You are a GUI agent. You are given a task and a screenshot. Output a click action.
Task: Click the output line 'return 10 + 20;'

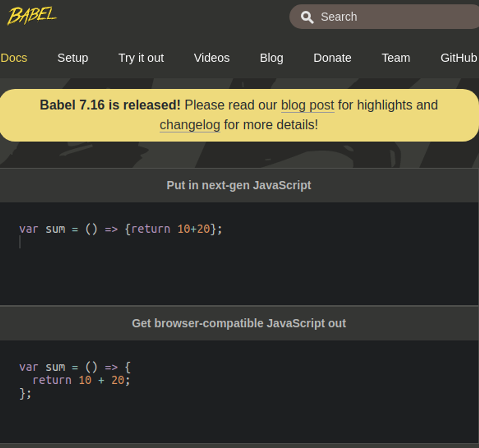[x=81, y=380]
